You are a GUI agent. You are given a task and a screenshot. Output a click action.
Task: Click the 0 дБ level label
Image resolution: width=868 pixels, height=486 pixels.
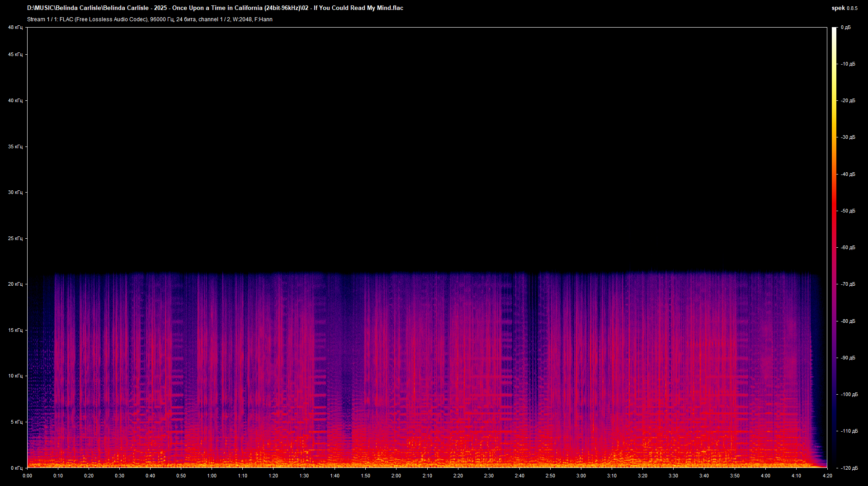(845, 28)
